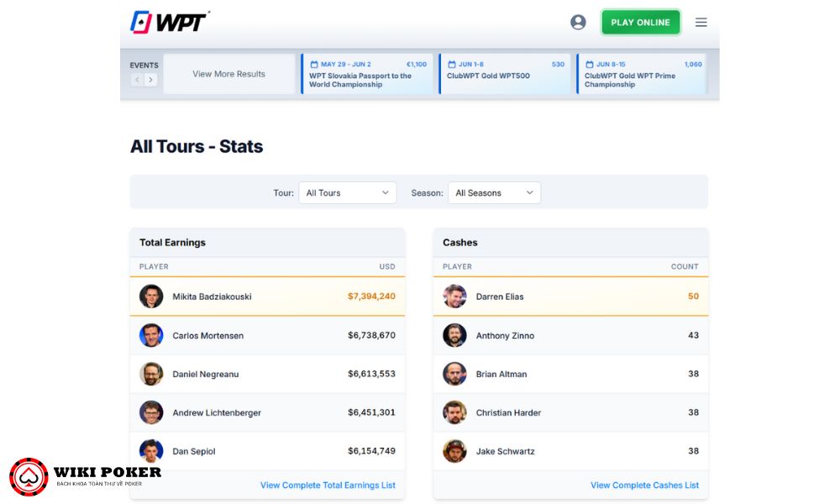Click earnings value $6,738,670
This screenshot has width=840, height=504.
point(371,335)
